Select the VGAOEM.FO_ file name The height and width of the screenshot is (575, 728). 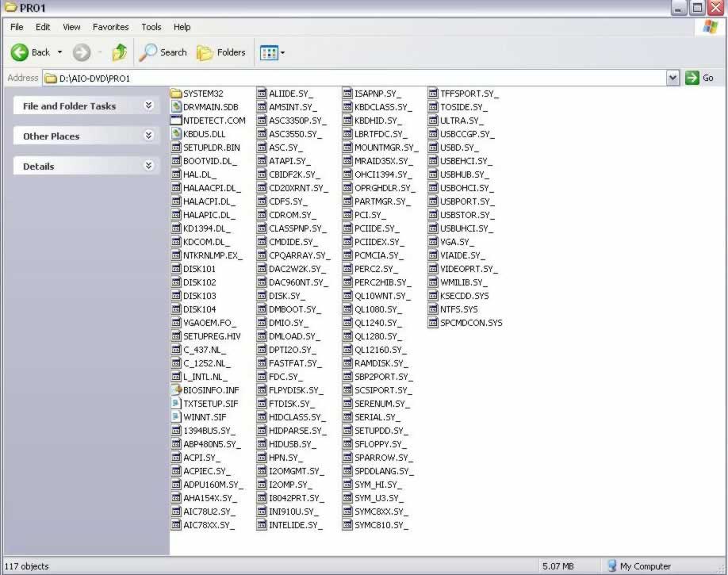coord(209,323)
